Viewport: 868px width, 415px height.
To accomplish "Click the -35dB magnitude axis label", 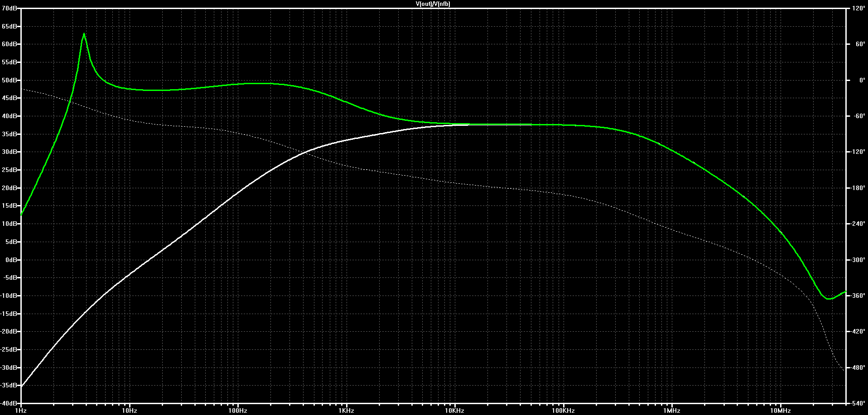I will (x=9, y=385).
